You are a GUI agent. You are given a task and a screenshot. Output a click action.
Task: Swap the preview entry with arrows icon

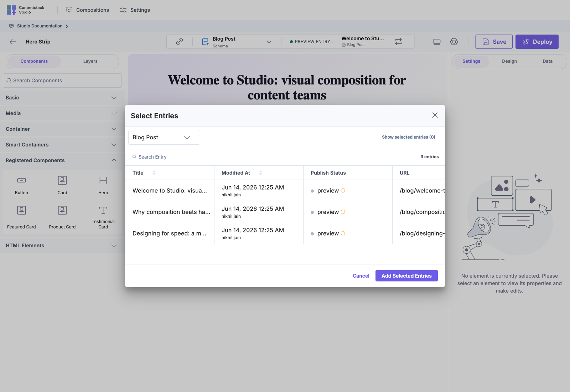(398, 42)
